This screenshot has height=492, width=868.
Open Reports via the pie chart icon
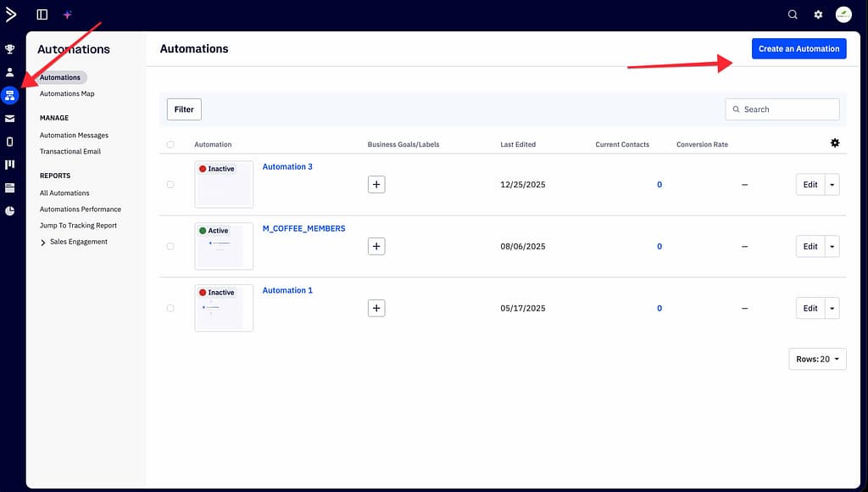pos(10,210)
